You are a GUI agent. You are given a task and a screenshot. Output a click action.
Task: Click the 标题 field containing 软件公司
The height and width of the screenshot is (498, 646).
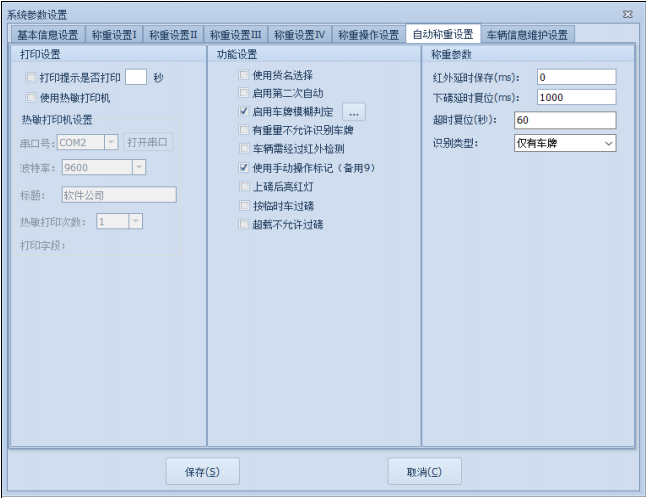(x=119, y=195)
